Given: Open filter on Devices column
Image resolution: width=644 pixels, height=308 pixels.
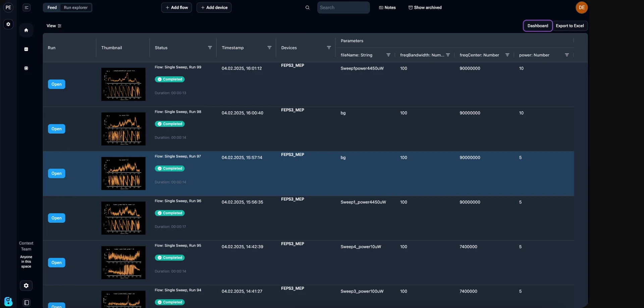Looking at the screenshot, I should [329, 48].
